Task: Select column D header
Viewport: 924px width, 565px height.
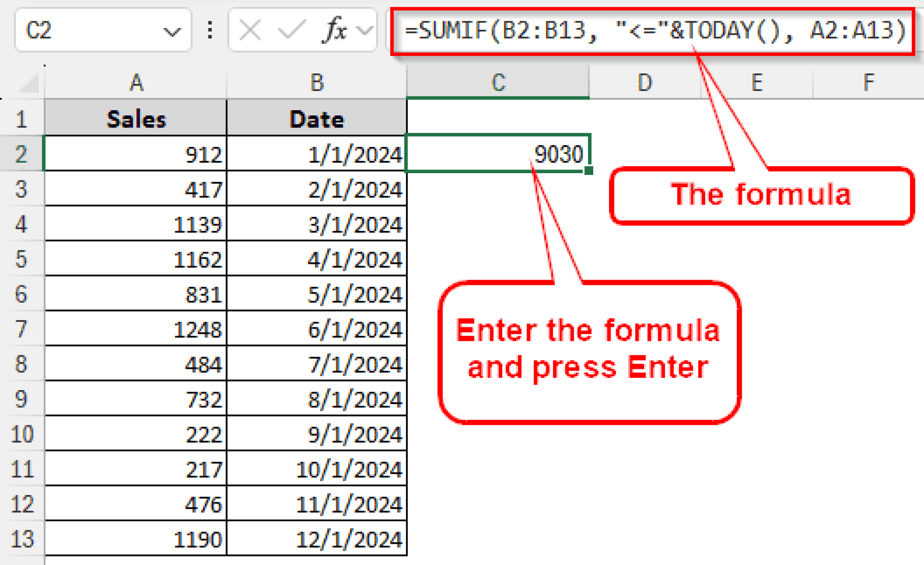Action: [x=644, y=83]
